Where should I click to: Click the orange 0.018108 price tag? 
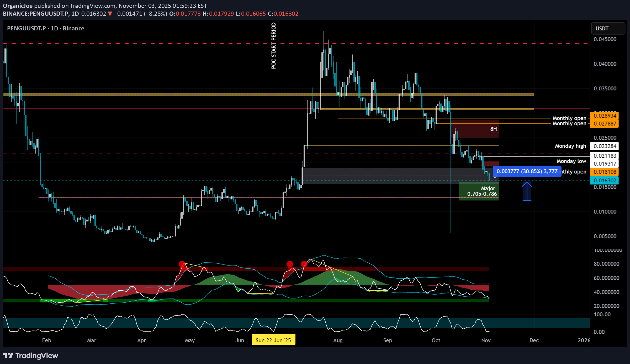pos(604,172)
